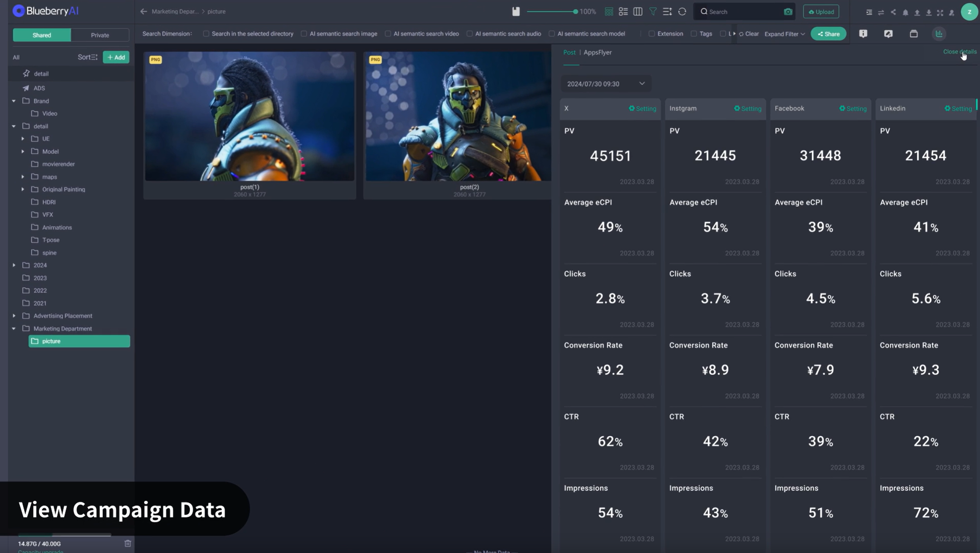The image size is (980, 553).
Task: Open the sort order icon in toolbar
Action: pos(667,11)
